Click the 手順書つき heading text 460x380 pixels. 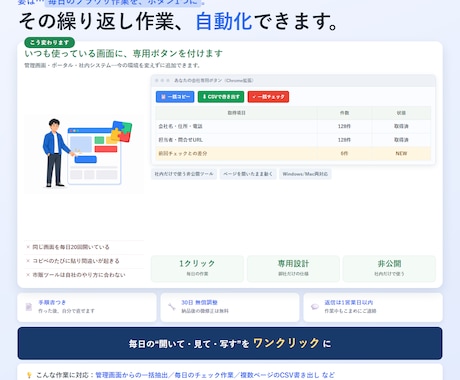click(x=52, y=302)
